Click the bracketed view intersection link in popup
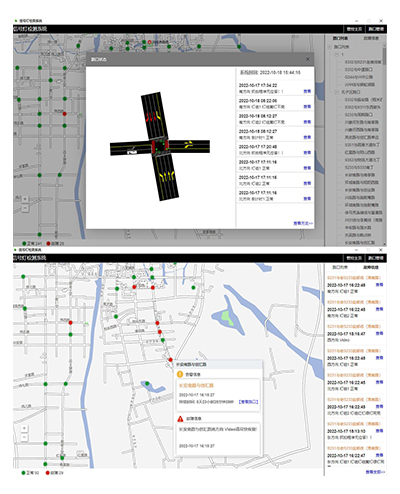 coord(249,402)
